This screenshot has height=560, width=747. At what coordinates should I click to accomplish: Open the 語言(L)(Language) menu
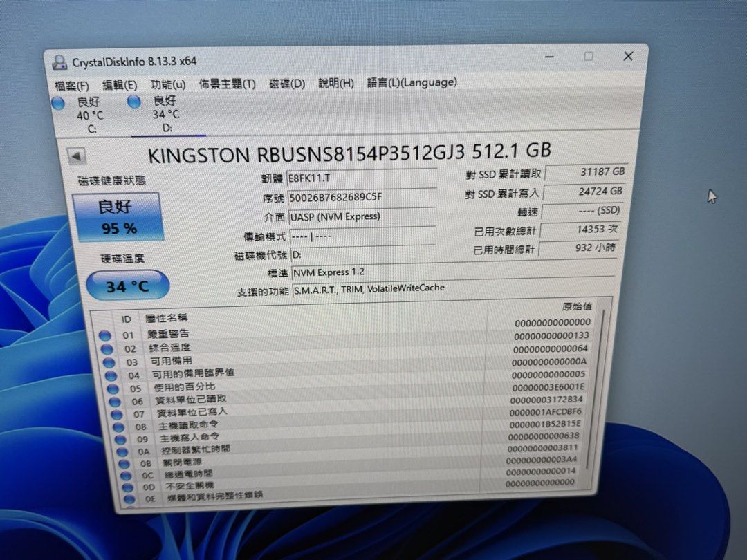point(412,82)
